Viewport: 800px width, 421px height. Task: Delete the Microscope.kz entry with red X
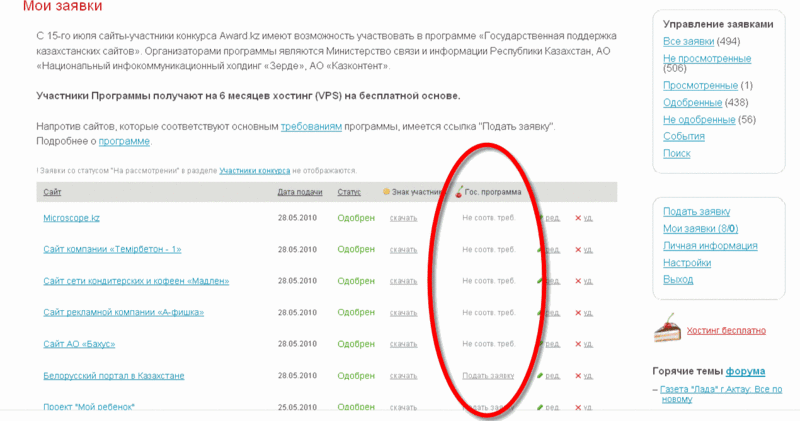pos(578,218)
